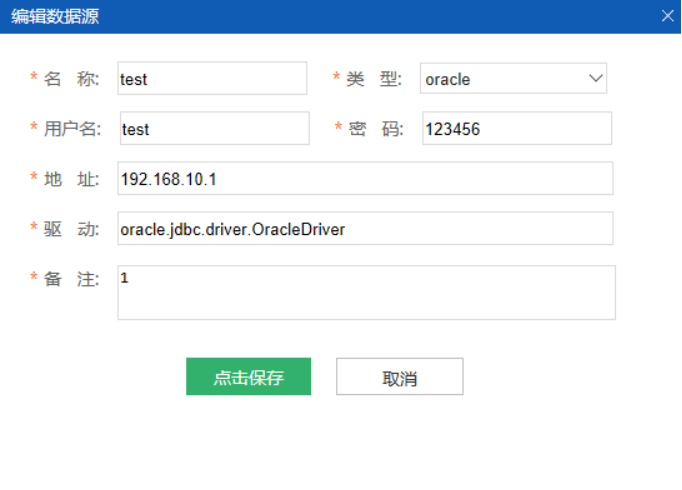Viewport: 682px width, 490px height.
Task: Click the 编辑数据源 dialog title text
Action: tap(55, 16)
